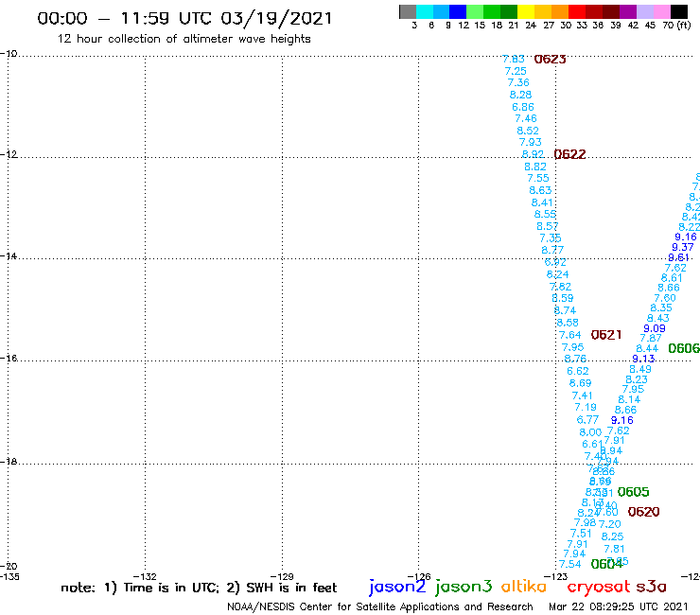Click the blue wave height value 9.37
The image size is (700, 615).
point(683,248)
